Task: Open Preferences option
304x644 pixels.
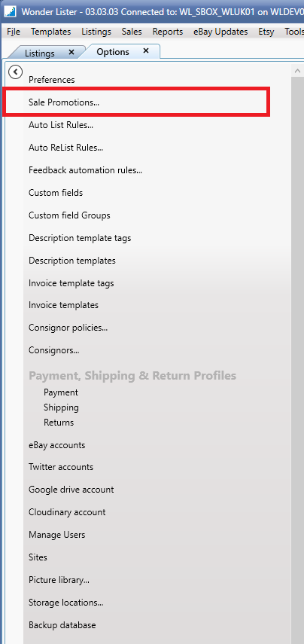Action: tap(52, 80)
